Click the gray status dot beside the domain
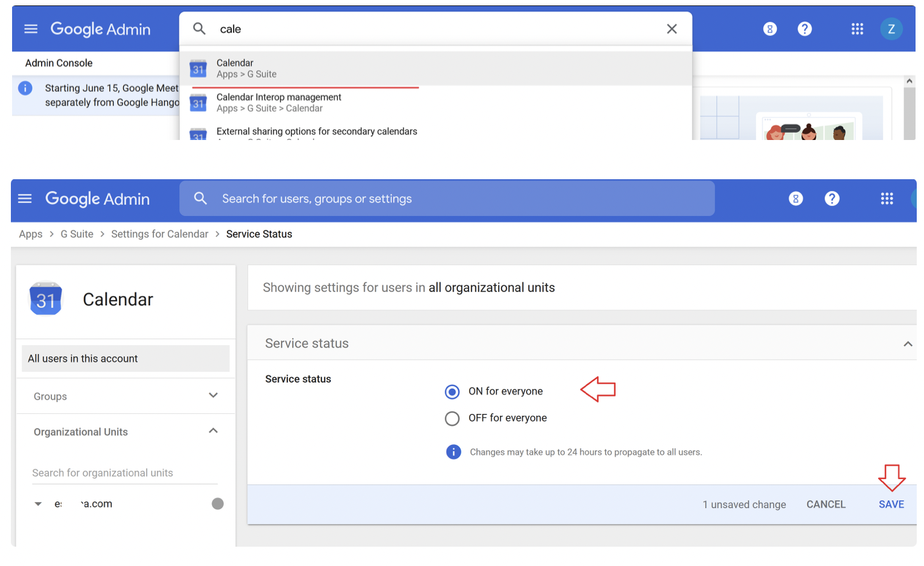924x566 pixels. click(217, 504)
